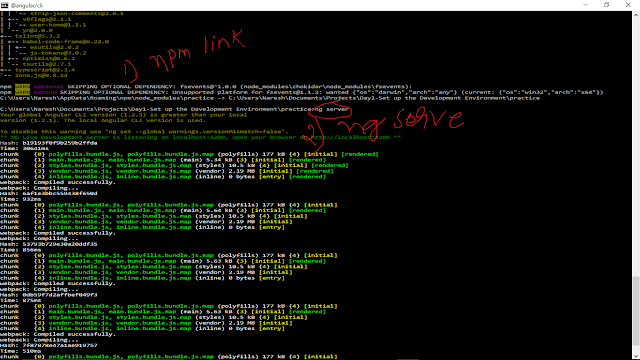The width and height of the screenshot is (640, 360).
Task: Click the vertical scrollbar down arrow
Action: [636, 356]
